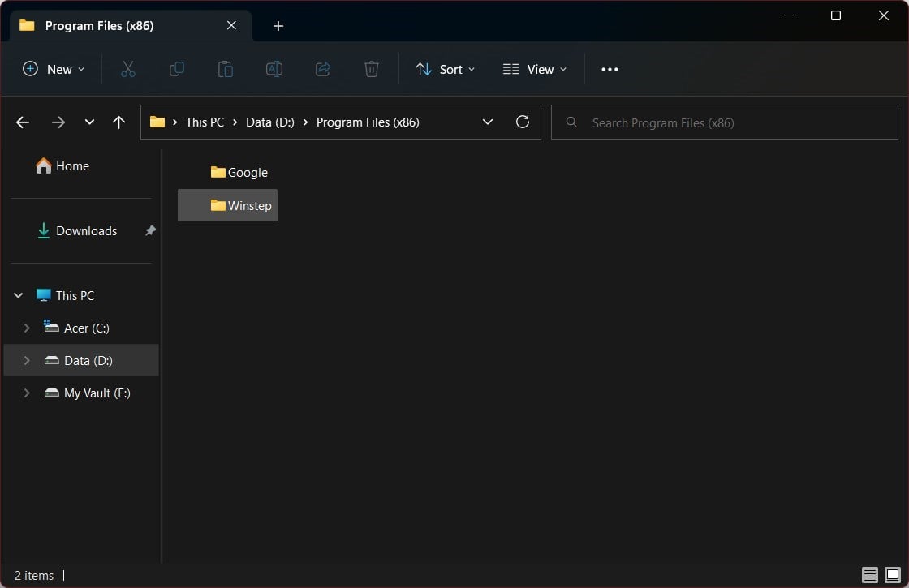
Task: Minimize the File Explorer window
Action: [788, 15]
